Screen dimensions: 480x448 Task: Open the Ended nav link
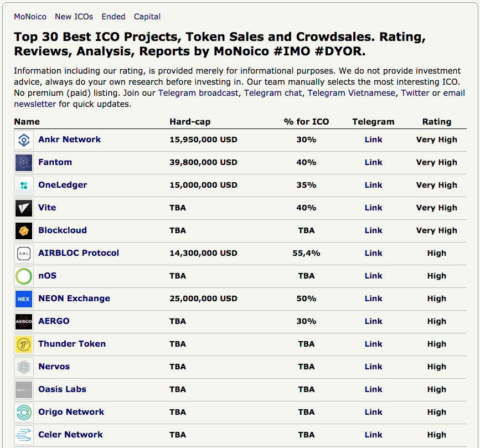[x=113, y=17]
